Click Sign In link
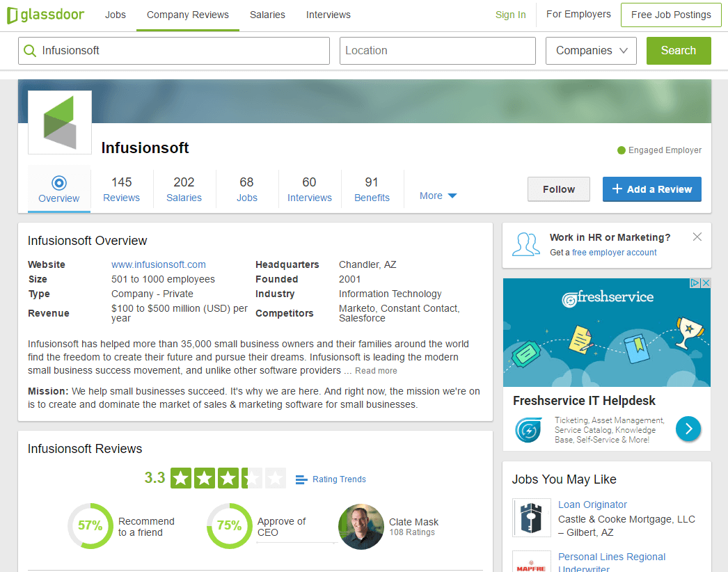 [x=510, y=15]
